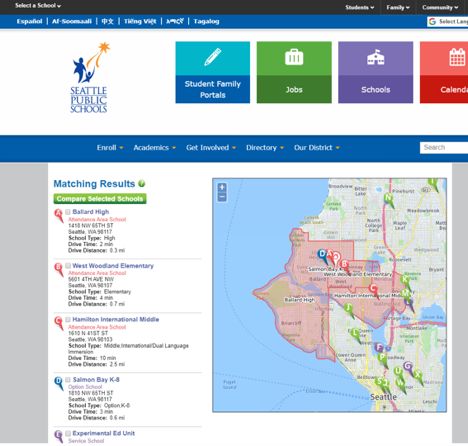Viewport: 468px width, 446px height.
Task: Click the Seattle city label on map
Action: pyautogui.click(x=383, y=397)
